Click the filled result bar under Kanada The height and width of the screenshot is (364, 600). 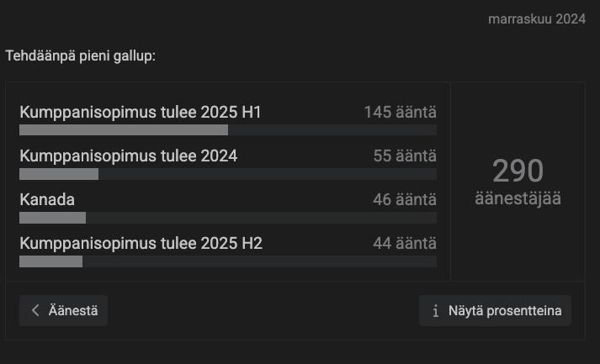[52, 218]
